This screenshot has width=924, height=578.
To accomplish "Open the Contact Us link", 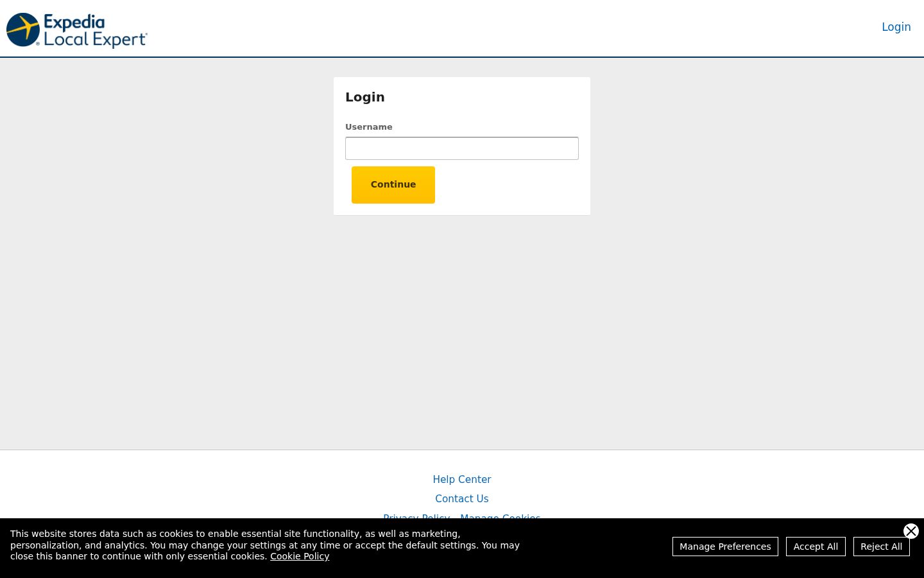I will (462, 499).
